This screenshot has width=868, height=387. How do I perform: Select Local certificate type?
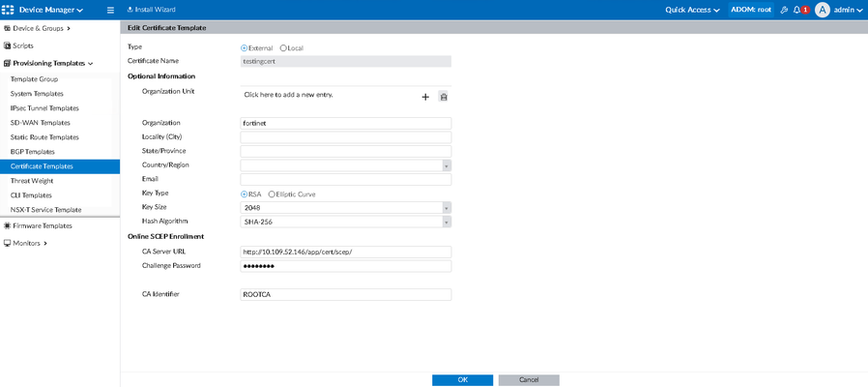click(x=283, y=48)
